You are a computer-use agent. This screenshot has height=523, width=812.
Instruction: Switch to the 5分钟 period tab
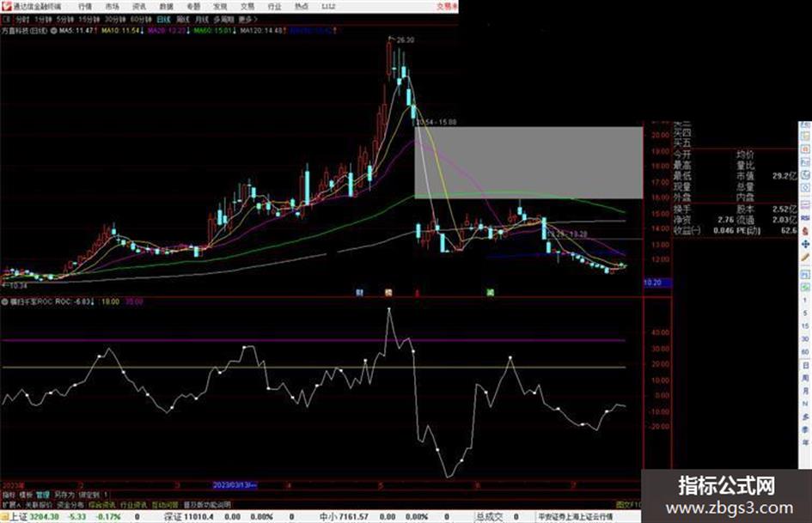(x=65, y=19)
